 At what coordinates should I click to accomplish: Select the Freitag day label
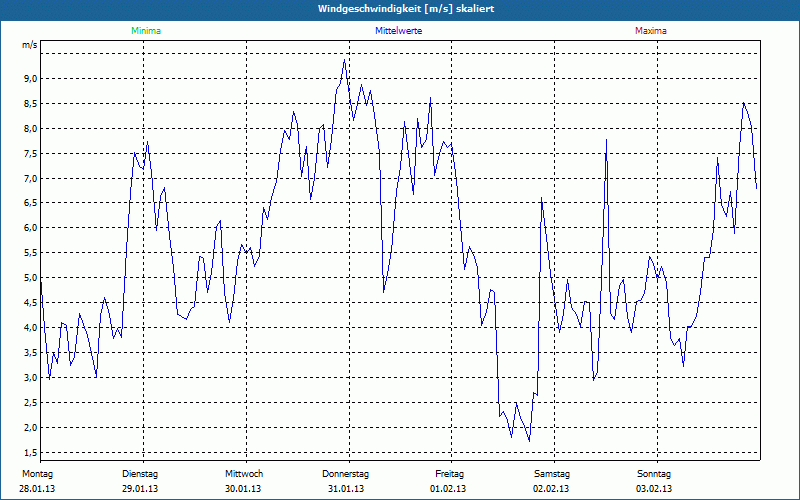(449, 474)
